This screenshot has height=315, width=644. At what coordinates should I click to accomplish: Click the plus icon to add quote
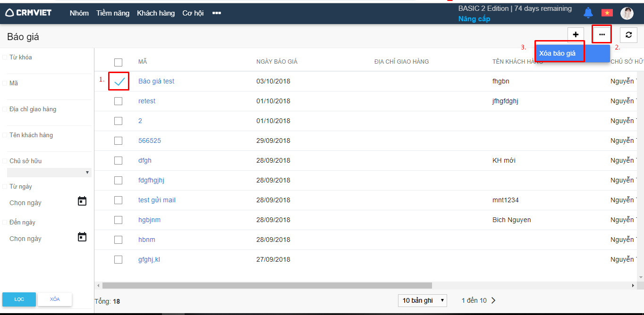(x=576, y=34)
